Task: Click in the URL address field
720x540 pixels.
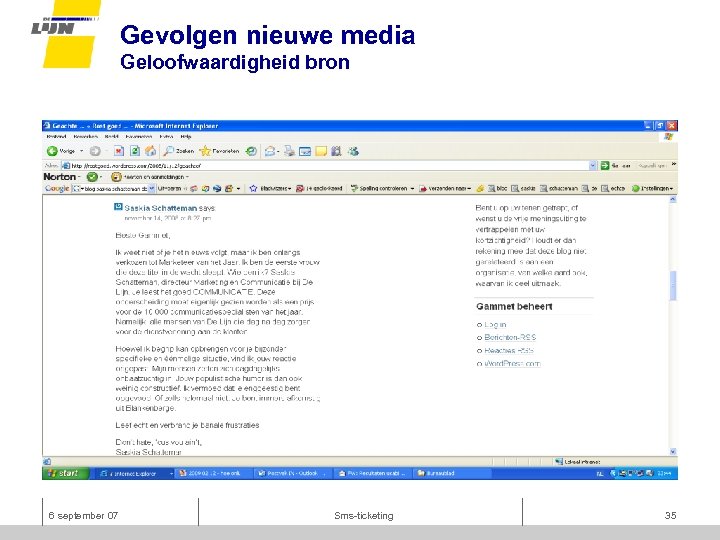Action: [x=328, y=165]
